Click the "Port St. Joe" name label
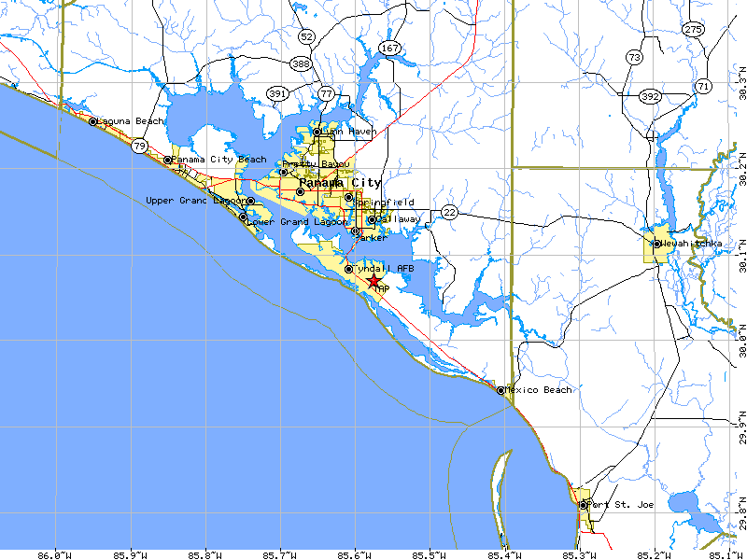 coord(621,504)
